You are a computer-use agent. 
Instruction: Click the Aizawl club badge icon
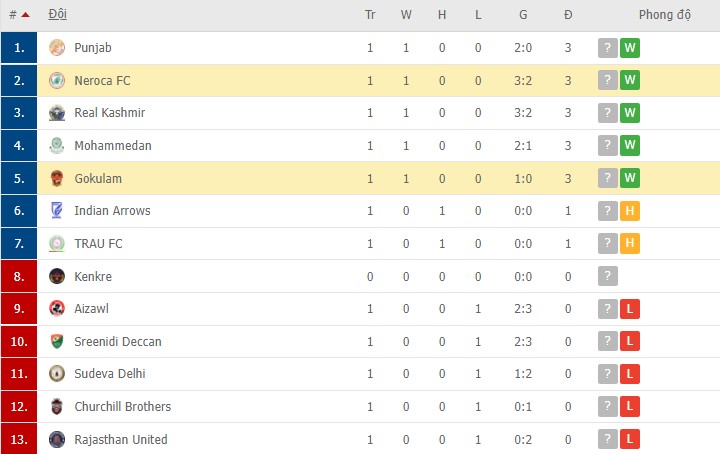point(57,309)
